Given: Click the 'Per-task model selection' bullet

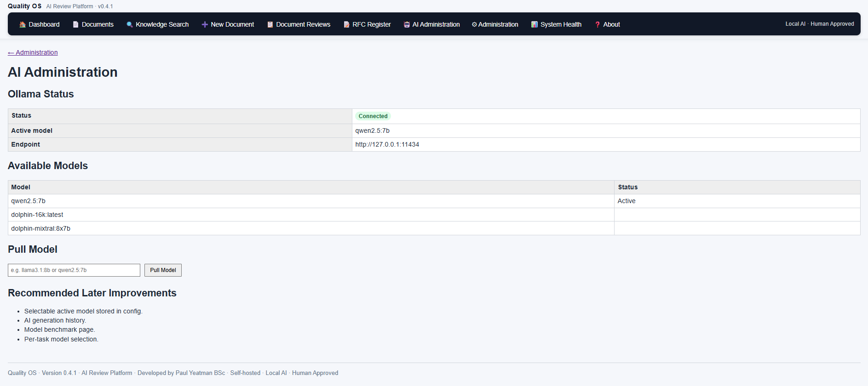Looking at the screenshot, I should tap(61, 339).
